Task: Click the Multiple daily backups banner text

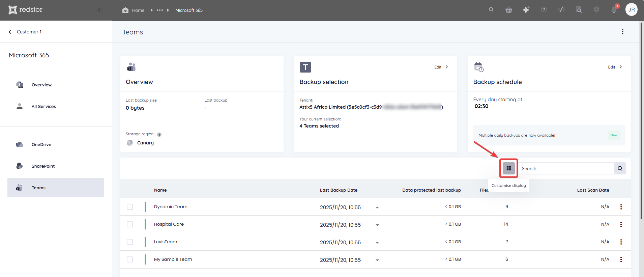Action: click(517, 135)
